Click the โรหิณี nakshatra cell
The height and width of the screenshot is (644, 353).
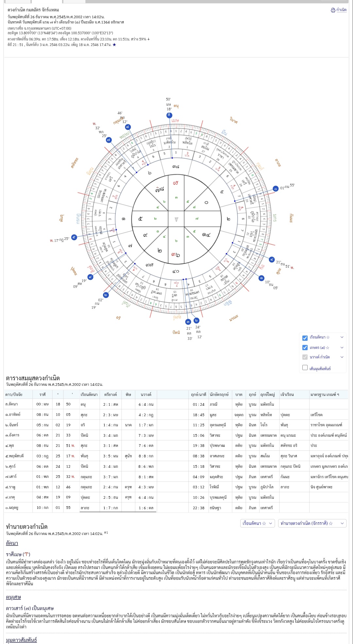[x=215, y=487]
